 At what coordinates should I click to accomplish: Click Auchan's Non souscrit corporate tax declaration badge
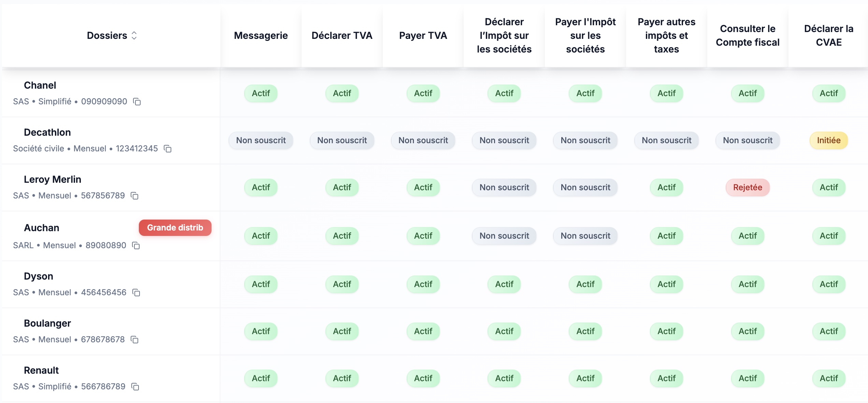pyautogui.click(x=504, y=236)
